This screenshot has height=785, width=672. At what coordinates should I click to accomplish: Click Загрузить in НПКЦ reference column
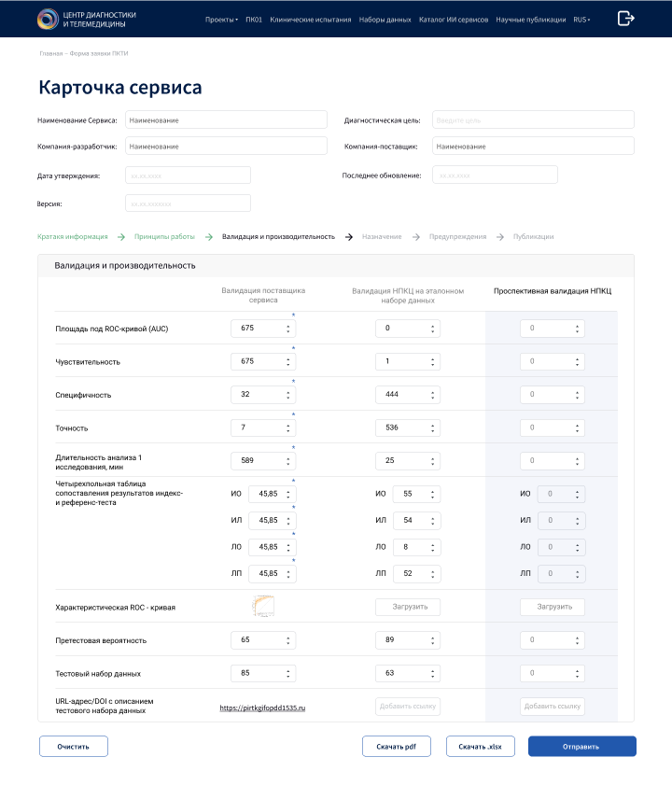pyautogui.click(x=408, y=607)
